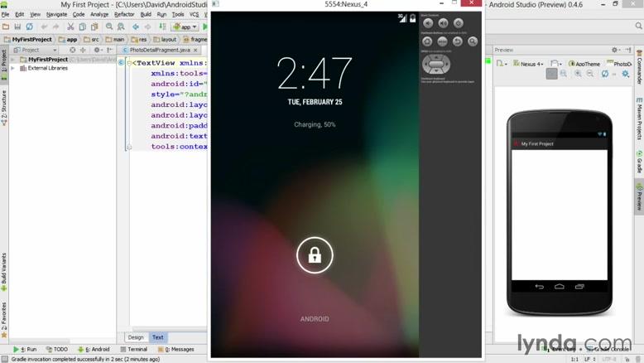Viewport: 644px width, 363px height.
Task: Click the Save All toolbar icon
Action: [17, 27]
